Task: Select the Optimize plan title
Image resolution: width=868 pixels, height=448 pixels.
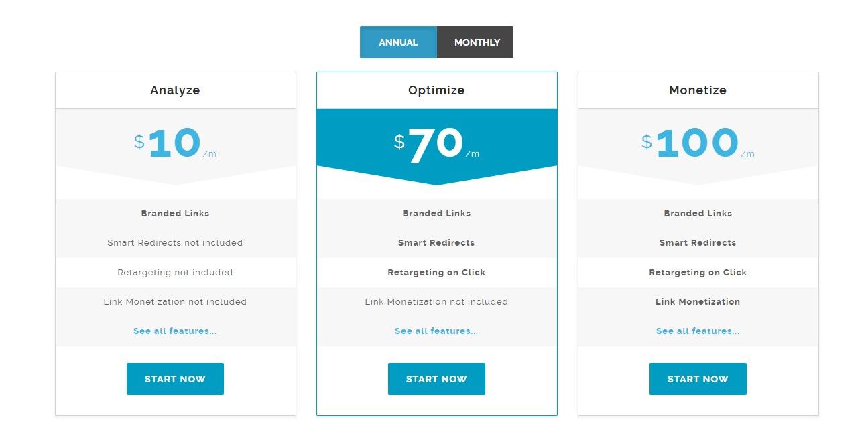Action: point(436,90)
